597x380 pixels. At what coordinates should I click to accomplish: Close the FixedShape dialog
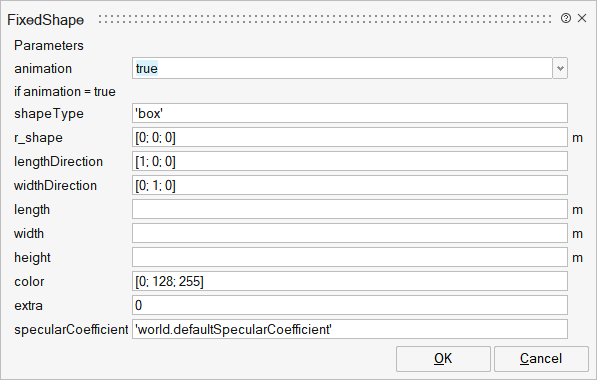click(x=582, y=18)
